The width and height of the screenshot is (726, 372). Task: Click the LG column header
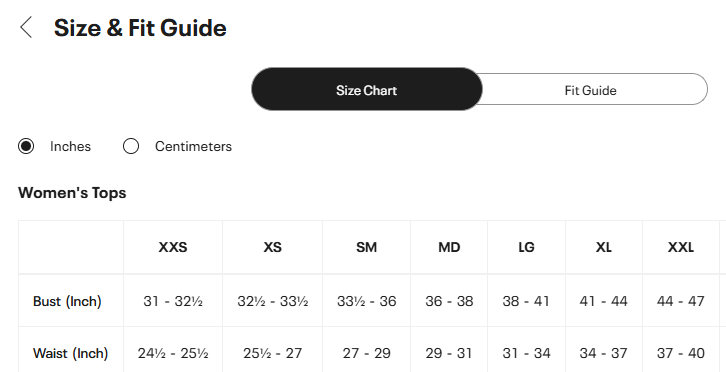pyautogui.click(x=526, y=247)
